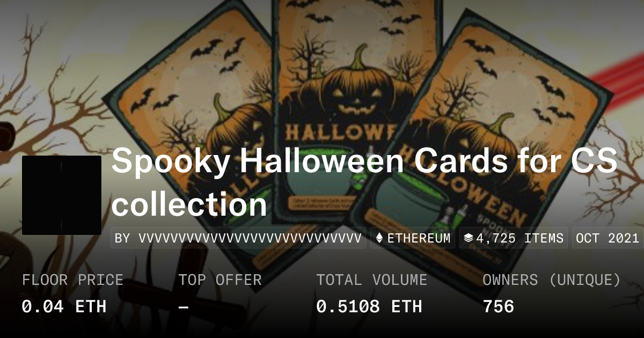Viewport: 644px width, 338px height.
Task: Open the Spooky Halloween Cards collection title
Action: click(364, 183)
